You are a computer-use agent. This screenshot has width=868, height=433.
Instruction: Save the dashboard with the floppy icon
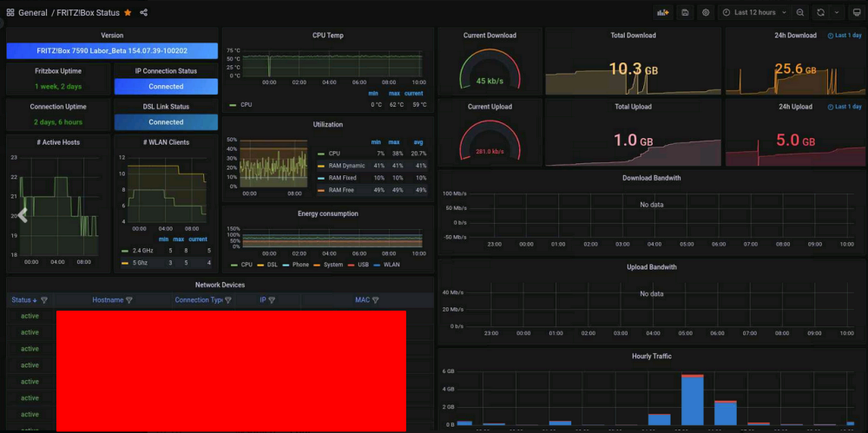pyautogui.click(x=686, y=12)
